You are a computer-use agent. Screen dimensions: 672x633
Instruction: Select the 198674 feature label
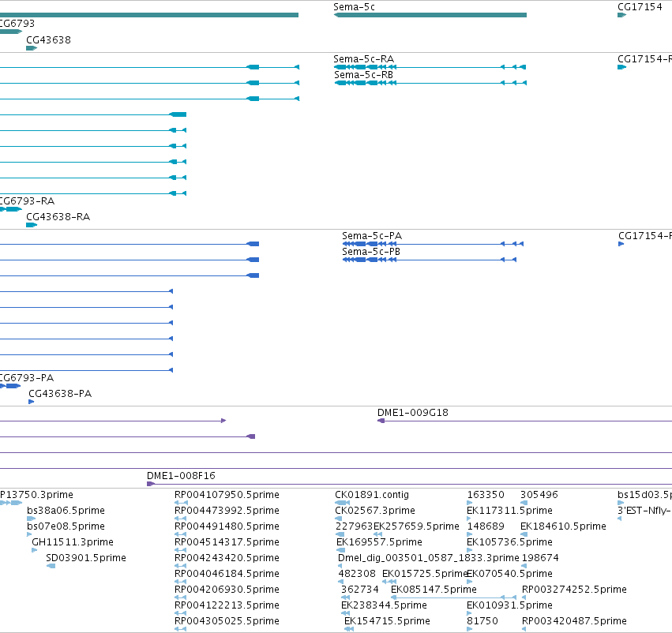tap(540, 558)
